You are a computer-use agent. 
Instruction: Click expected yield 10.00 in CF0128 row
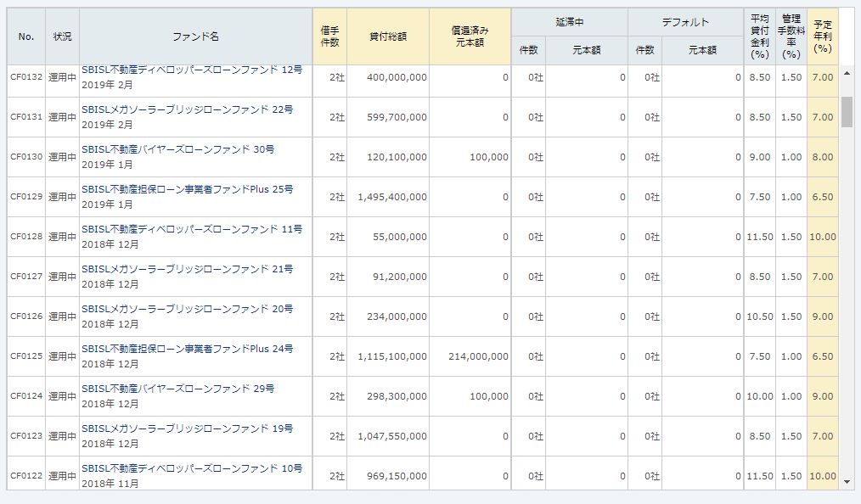pos(823,237)
